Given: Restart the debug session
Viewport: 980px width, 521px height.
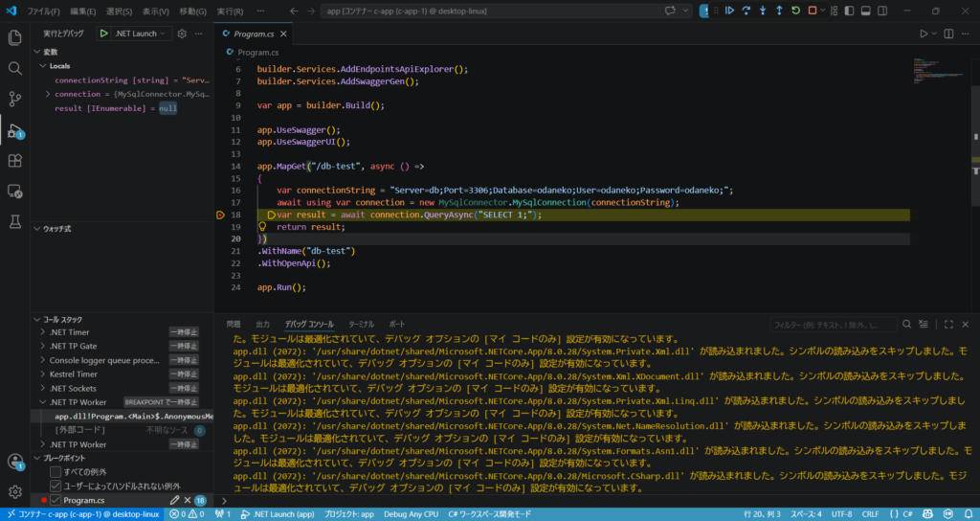Looking at the screenshot, I should 795,11.
